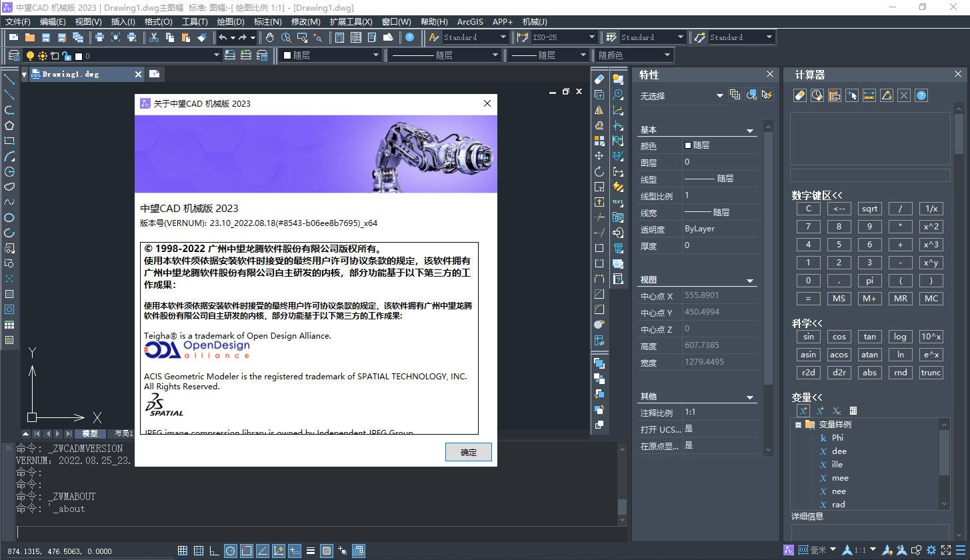Collapse the 其他 section in Properties
Image resolution: width=970 pixels, height=560 pixels.
click(x=749, y=397)
